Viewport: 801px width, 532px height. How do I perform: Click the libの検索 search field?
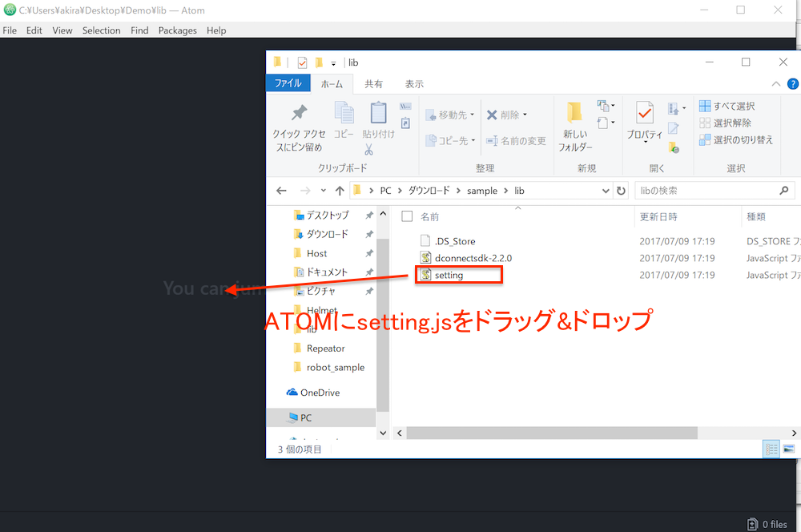[705, 191]
